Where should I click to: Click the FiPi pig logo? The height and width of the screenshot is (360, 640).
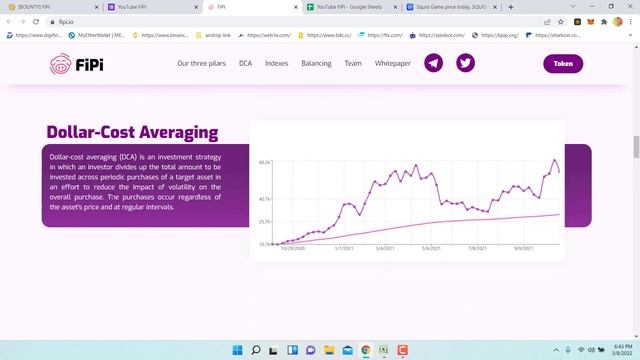coord(60,64)
